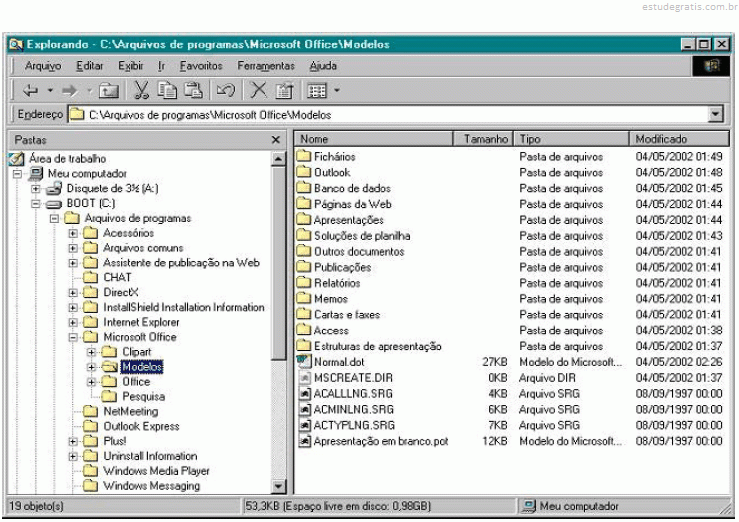
Task: Select the Soluções de planilha folder name
Action: pos(362,236)
